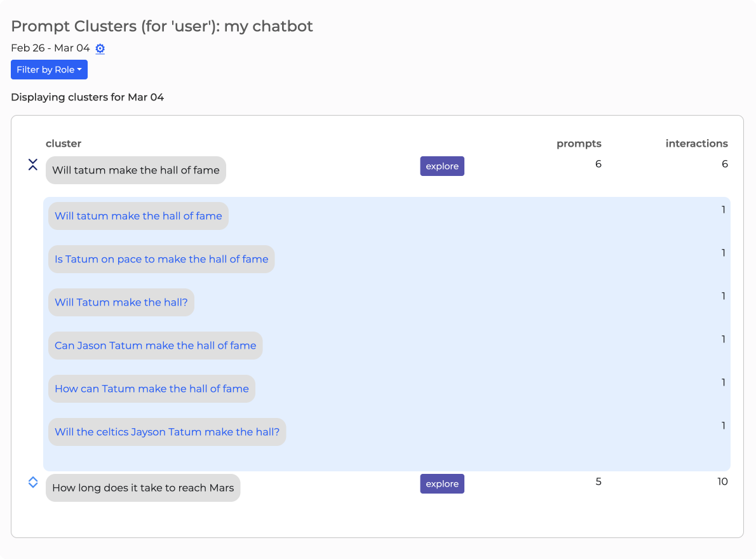Click the Feb 26 - Mar 04 date range
Viewport: 756px width, 559px height.
[x=50, y=48]
